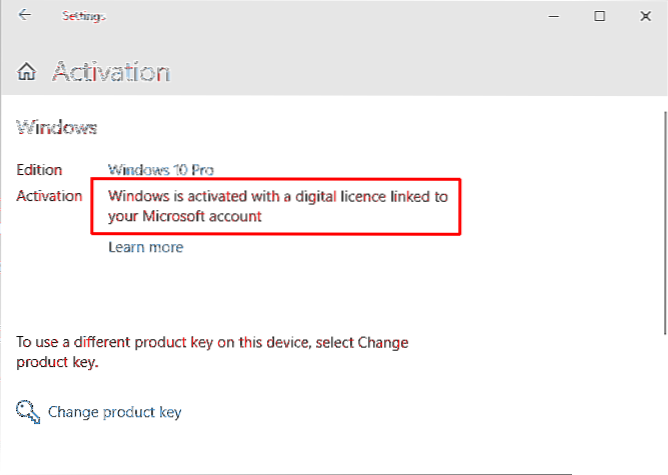Viewport: 668px width, 475px height.
Task: Click the Edition label
Action: [x=39, y=170]
